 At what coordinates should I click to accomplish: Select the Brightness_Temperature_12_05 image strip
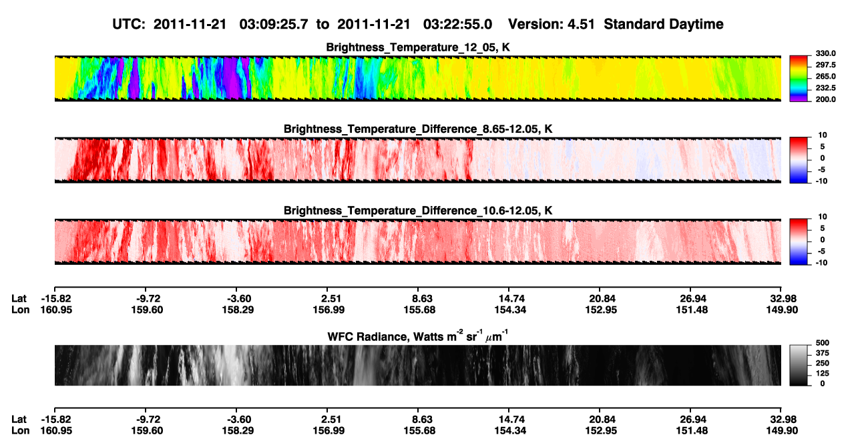tap(417, 78)
